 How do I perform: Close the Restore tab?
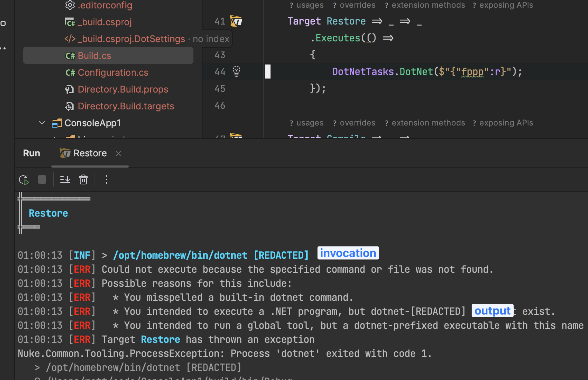pos(118,153)
